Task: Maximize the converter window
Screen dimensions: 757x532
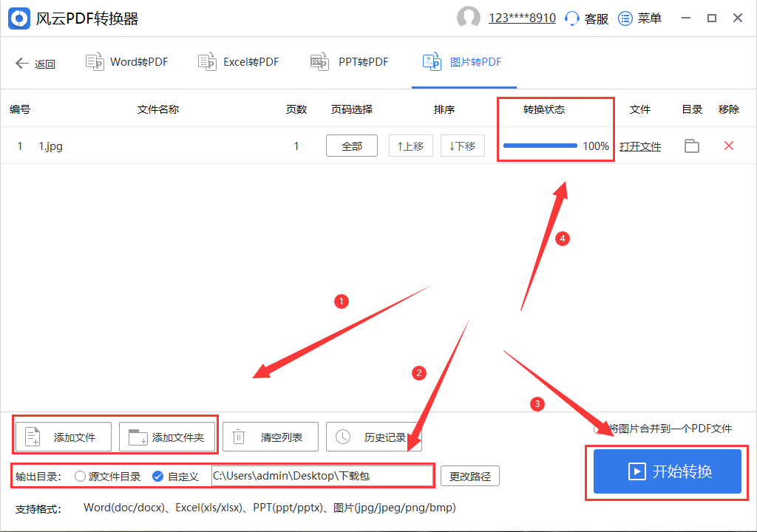Action: tap(712, 18)
